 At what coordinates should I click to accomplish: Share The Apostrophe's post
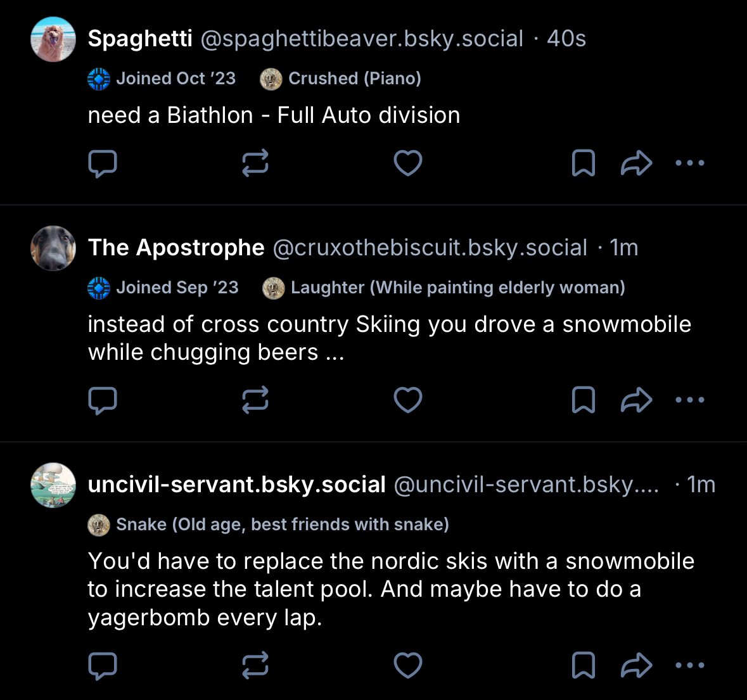[x=636, y=400]
